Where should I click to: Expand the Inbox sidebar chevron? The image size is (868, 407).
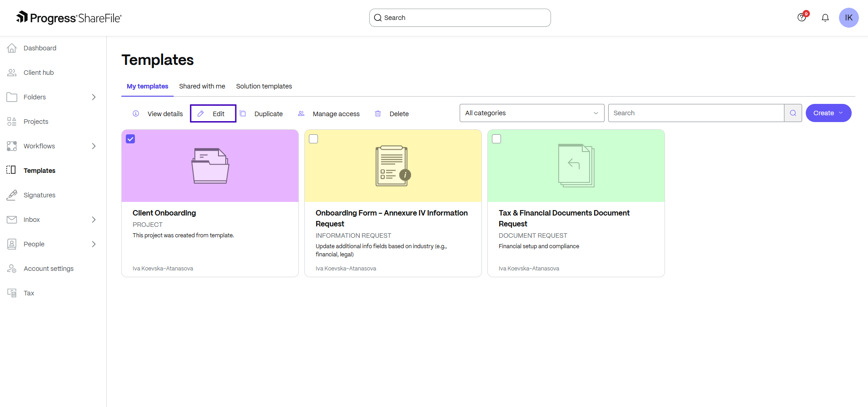(x=94, y=220)
